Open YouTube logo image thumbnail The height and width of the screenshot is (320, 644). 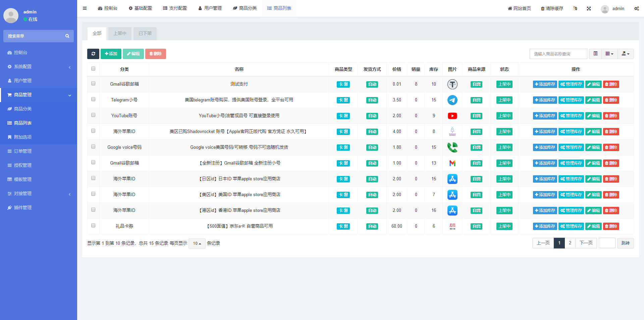[452, 116]
